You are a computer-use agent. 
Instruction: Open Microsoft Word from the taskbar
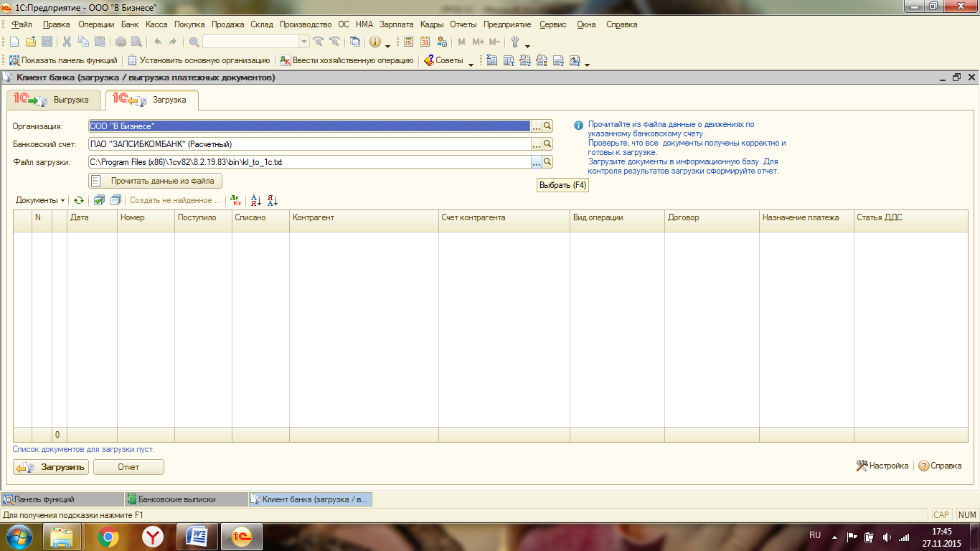pos(197,537)
